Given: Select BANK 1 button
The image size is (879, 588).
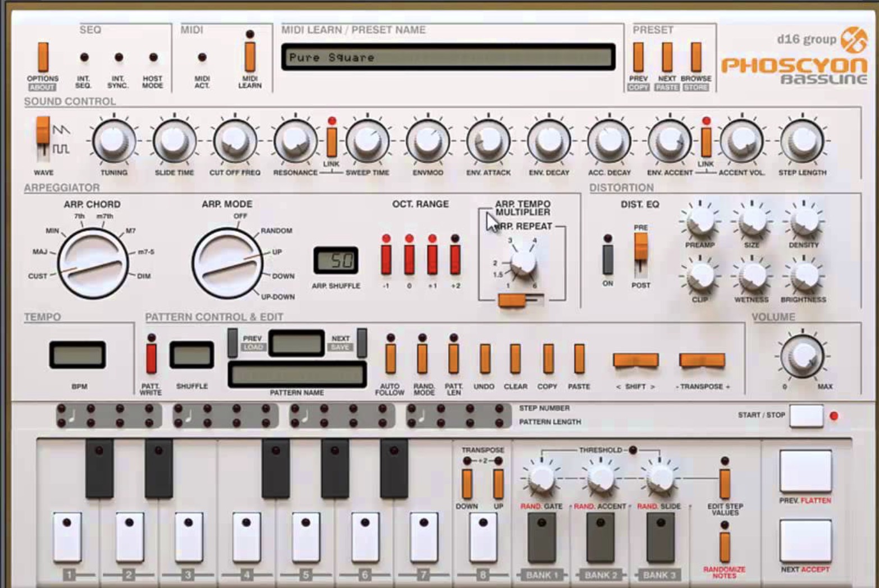Looking at the screenshot, I should pos(542,537).
